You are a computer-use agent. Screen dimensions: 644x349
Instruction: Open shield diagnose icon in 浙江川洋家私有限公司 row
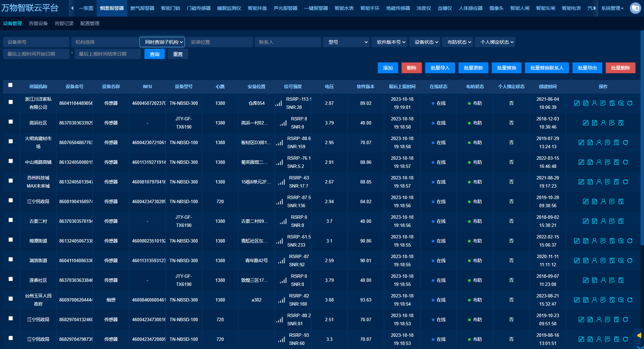pos(621,103)
